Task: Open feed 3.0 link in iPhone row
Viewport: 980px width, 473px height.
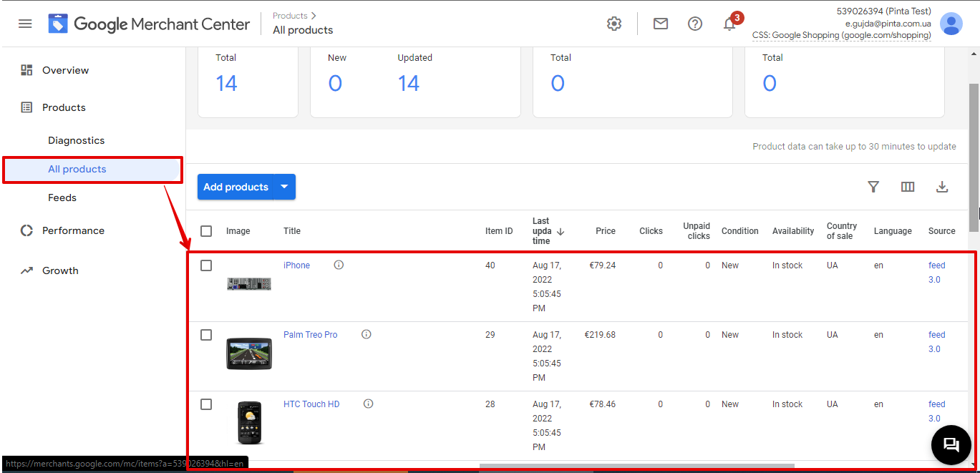Action: [x=936, y=273]
